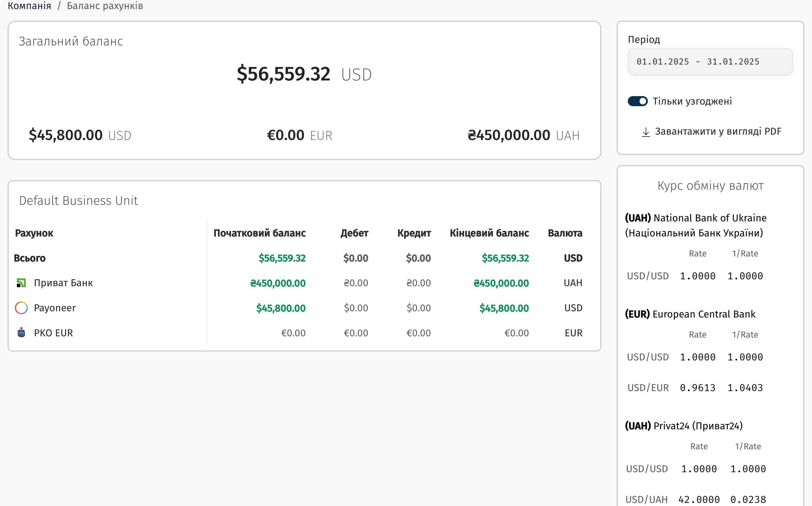Click the PDF download arrow icon
Screen dimensions: 812x506
pos(646,132)
